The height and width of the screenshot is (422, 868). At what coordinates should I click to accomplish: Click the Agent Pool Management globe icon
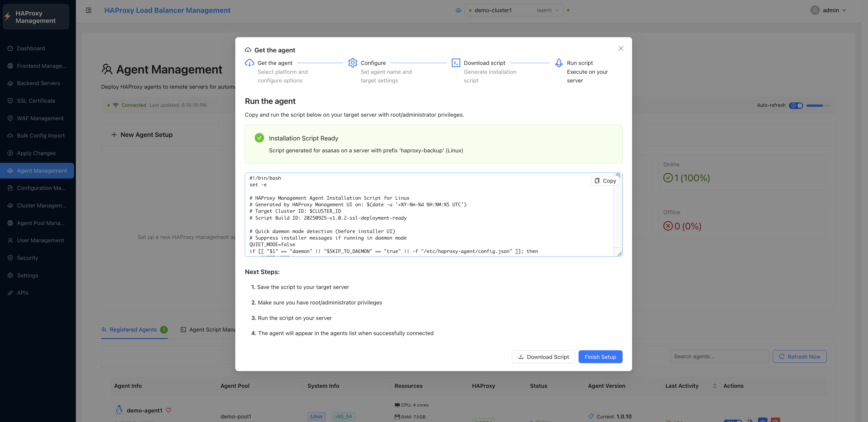(10, 223)
